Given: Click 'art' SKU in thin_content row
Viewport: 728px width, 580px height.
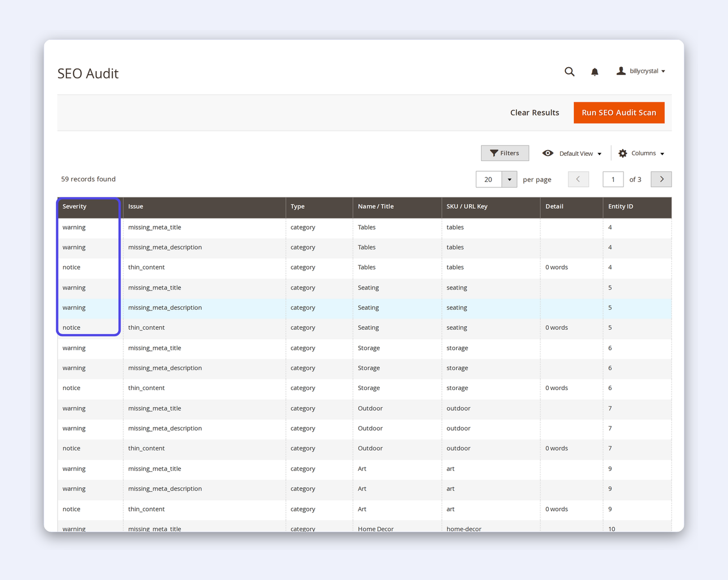Looking at the screenshot, I should pyautogui.click(x=450, y=509).
